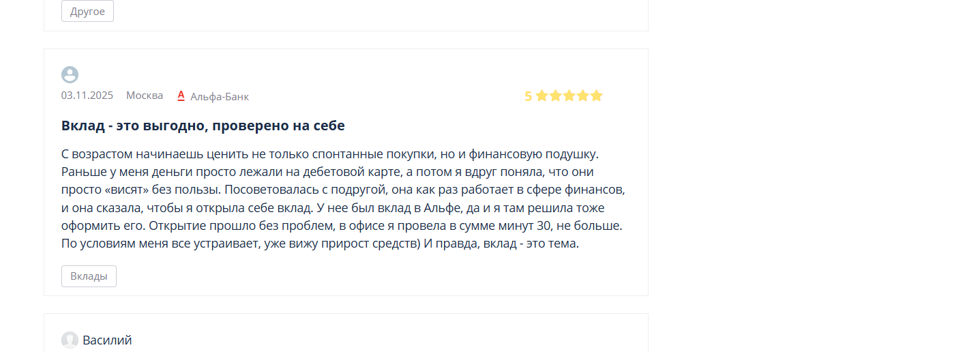
Task: Click the anonymous user avatar icon
Action: [70, 75]
